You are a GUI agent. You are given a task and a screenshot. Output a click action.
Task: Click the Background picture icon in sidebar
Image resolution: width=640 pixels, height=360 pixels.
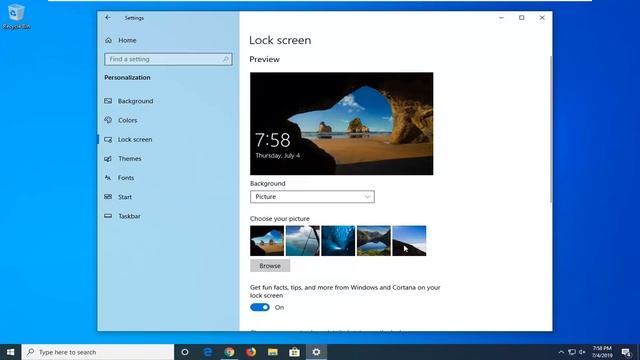(x=108, y=101)
